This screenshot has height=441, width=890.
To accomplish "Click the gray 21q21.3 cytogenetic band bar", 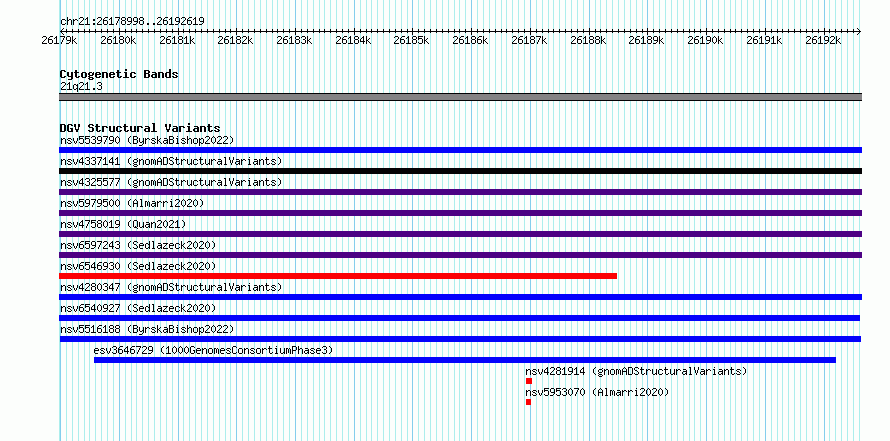I will click(x=460, y=97).
